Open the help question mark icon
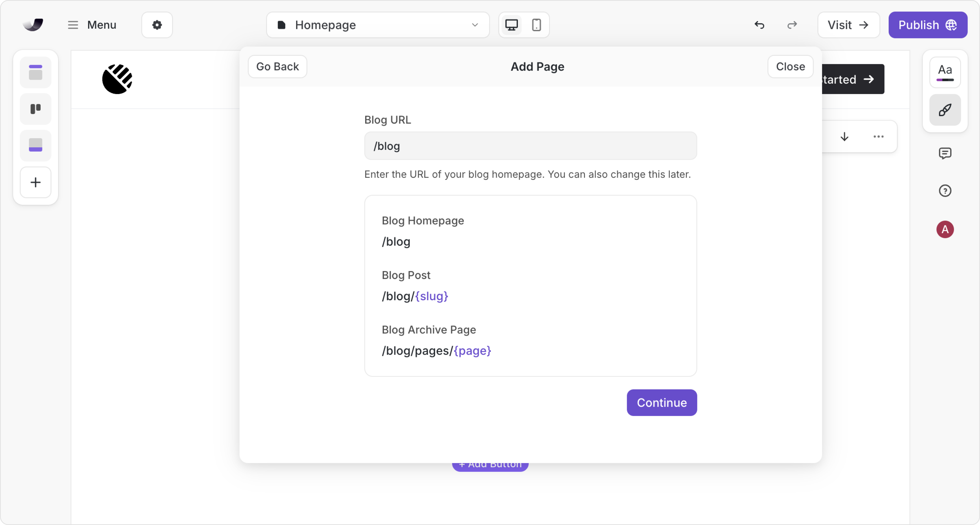Image resolution: width=980 pixels, height=525 pixels. coord(945,191)
